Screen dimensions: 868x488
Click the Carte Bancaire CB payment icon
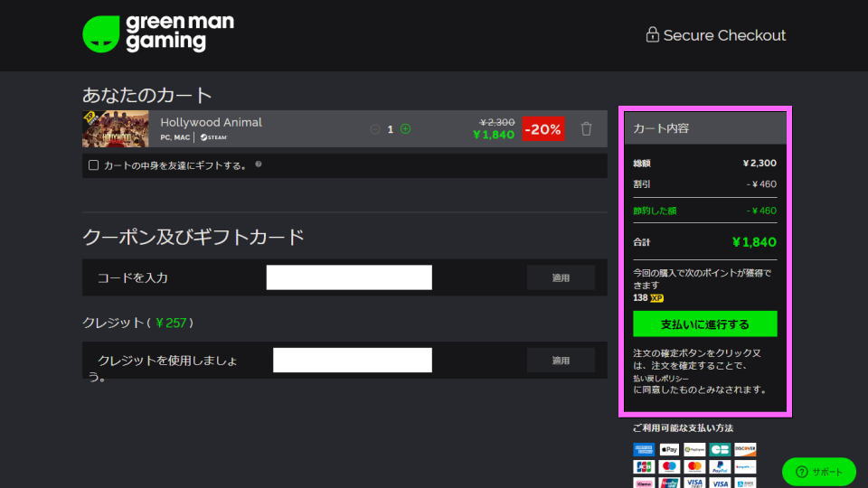coord(720,449)
